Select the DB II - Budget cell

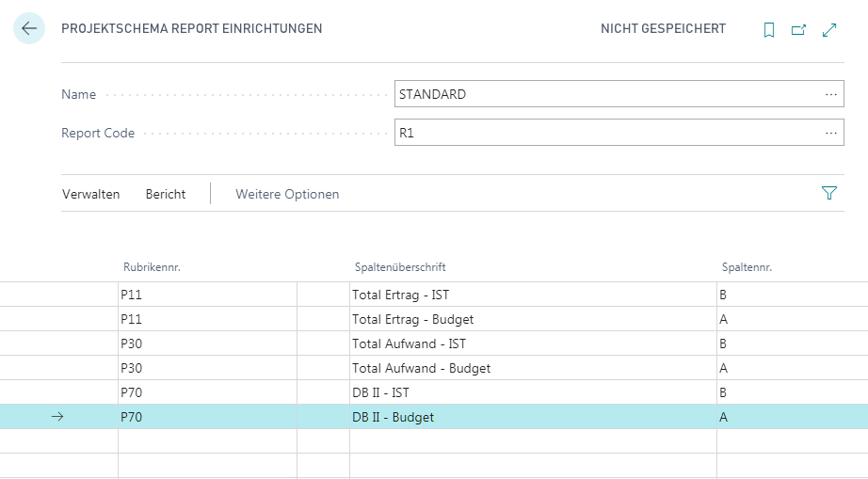[x=533, y=417]
